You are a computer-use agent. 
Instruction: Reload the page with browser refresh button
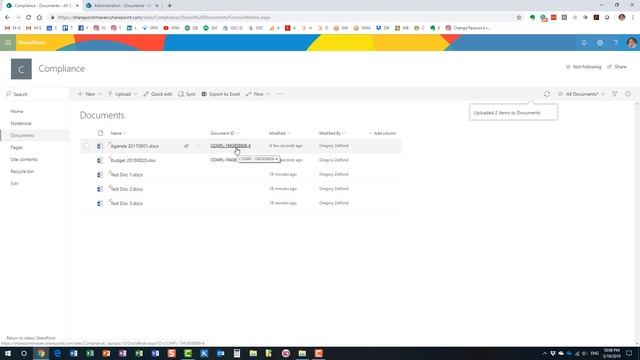pos(28,18)
